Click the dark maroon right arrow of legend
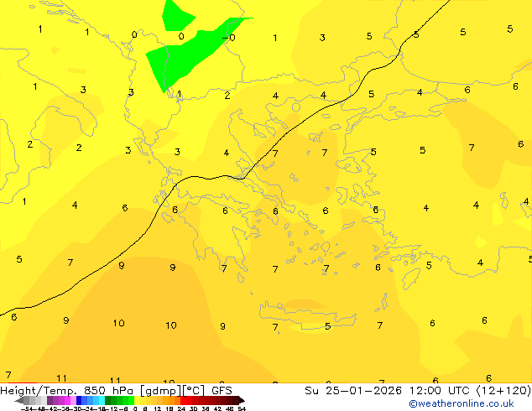The height and width of the screenshot is (411, 532). tap(242, 400)
